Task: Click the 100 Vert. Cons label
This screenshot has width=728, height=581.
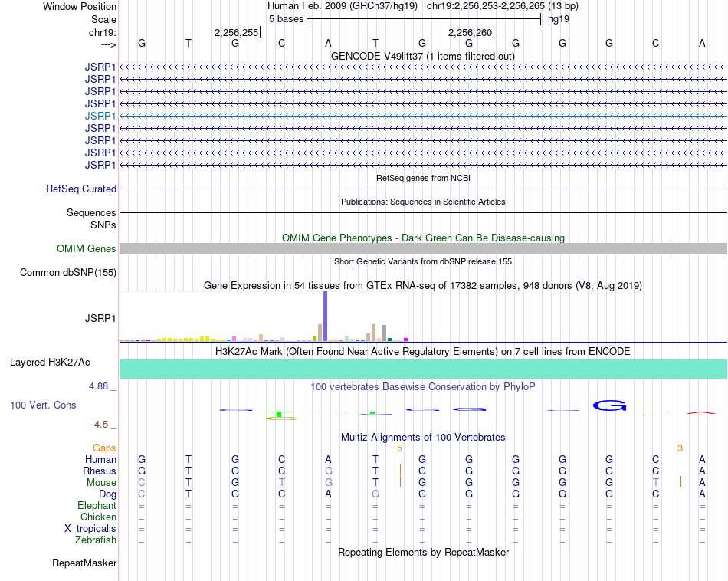Action: coord(43,405)
